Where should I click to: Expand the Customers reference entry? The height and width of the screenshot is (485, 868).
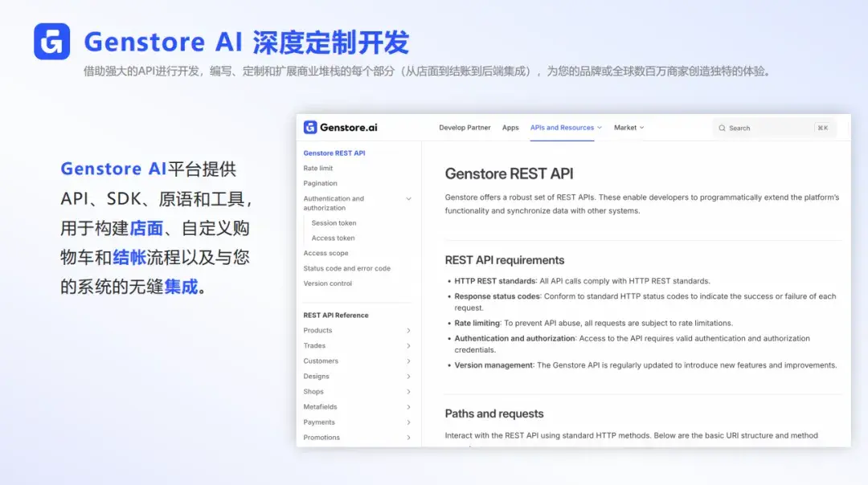(410, 361)
